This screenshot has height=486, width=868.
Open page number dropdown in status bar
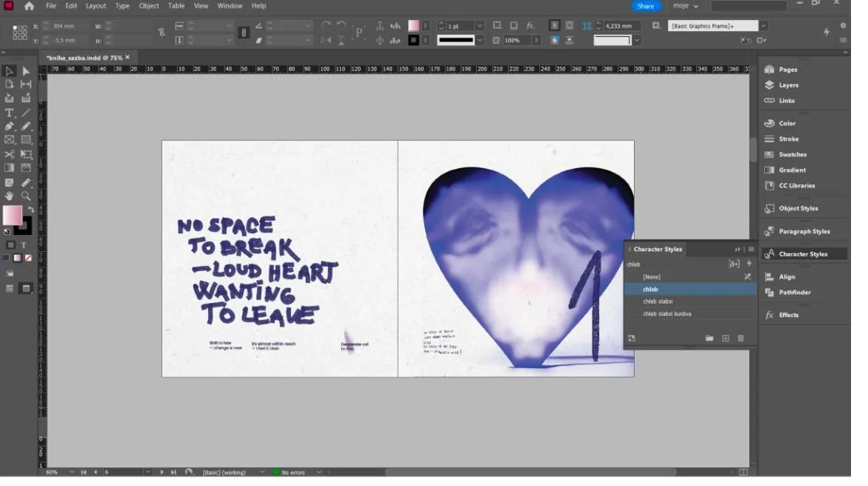[148, 472]
